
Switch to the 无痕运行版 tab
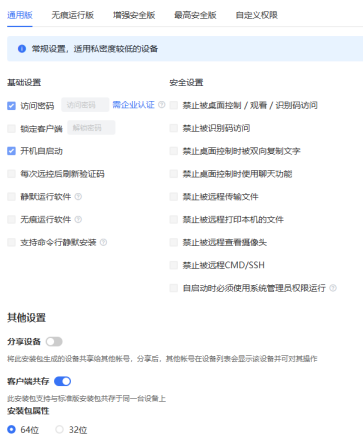pos(73,15)
